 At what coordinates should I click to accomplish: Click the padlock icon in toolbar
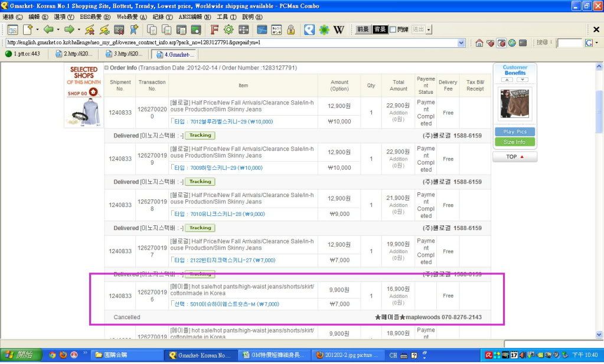[x=291, y=29]
